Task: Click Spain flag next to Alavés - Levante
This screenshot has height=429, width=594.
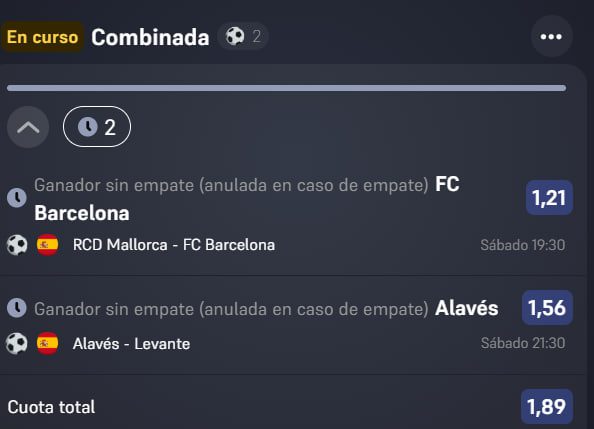Action: 47,343
